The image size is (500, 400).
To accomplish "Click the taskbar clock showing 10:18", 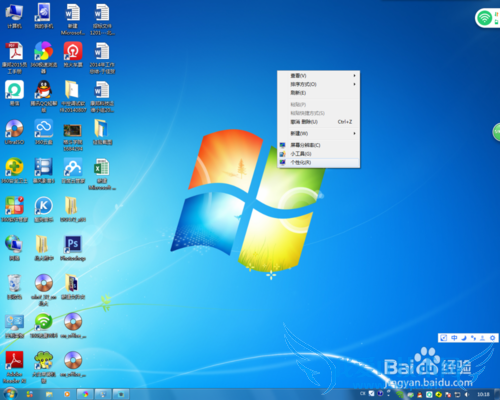I will (483, 394).
